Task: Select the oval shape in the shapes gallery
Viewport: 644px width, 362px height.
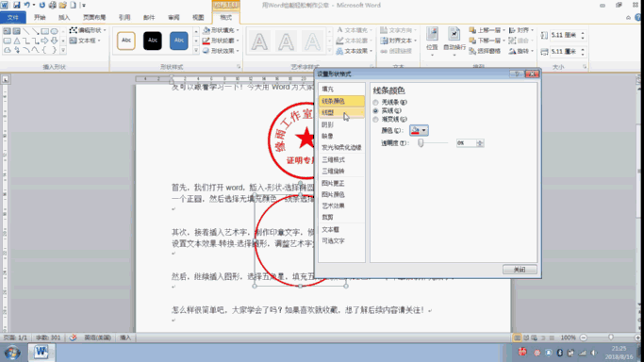Action: (x=54, y=31)
